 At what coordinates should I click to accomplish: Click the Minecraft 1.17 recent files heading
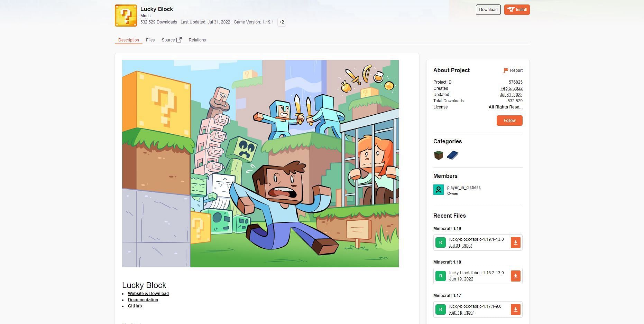click(x=447, y=296)
